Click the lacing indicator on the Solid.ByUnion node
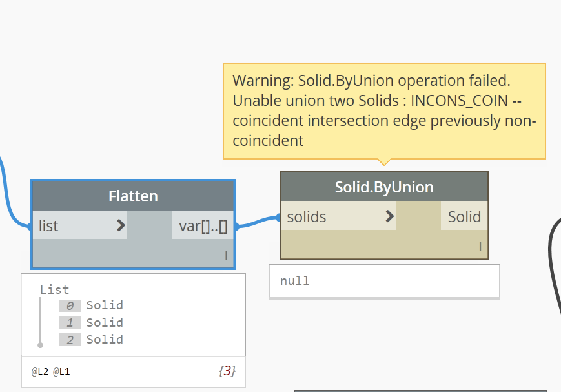Viewport: 561px width, 392px height. [480, 246]
